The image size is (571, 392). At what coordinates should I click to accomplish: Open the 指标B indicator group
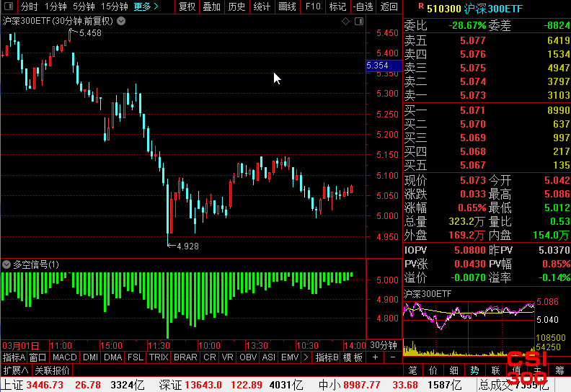327,357
